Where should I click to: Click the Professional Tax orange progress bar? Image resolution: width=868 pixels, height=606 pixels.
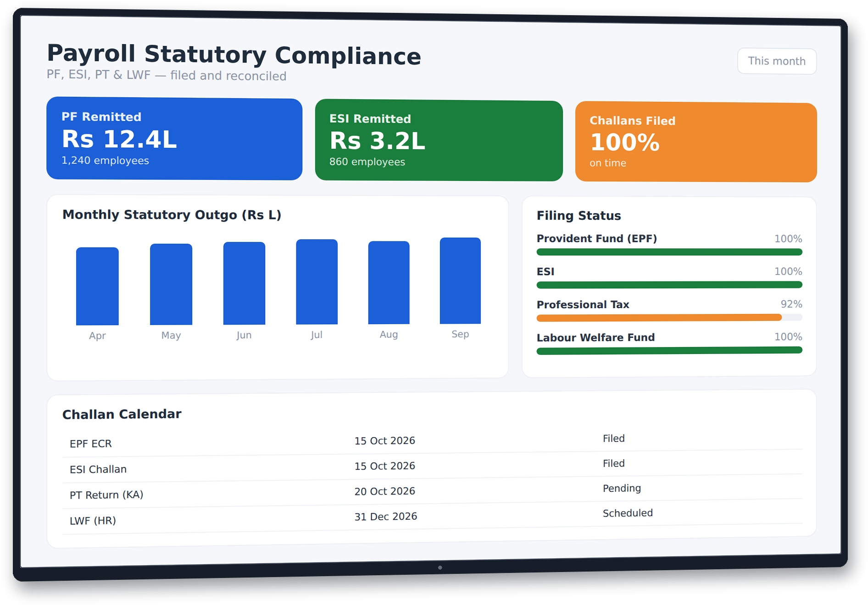tap(659, 318)
